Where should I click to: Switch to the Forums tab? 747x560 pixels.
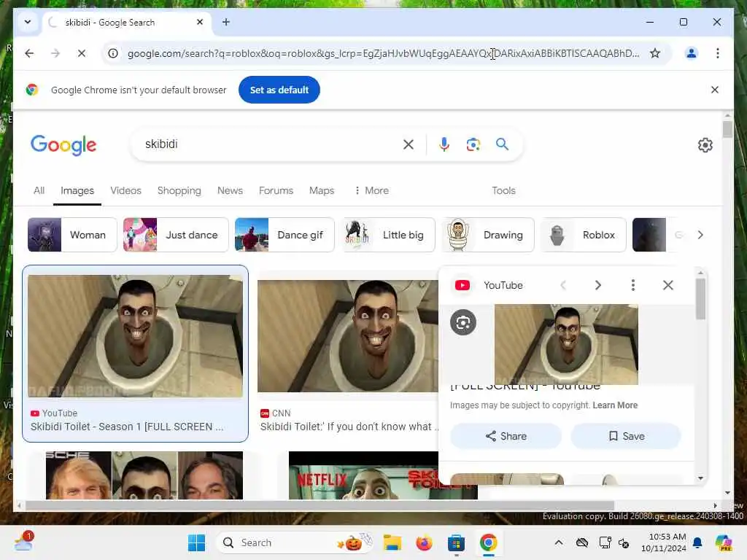276,190
